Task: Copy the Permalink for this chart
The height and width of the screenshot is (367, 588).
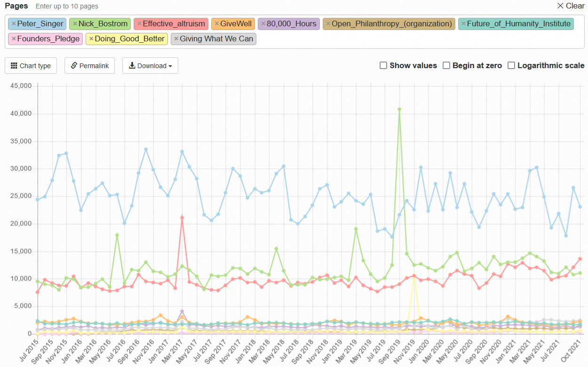Action: click(90, 66)
